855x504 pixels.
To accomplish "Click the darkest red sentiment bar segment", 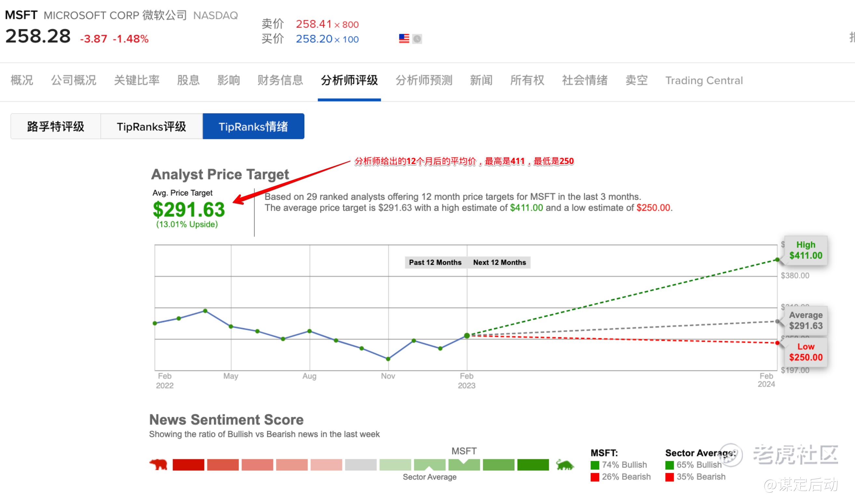I will click(x=188, y=465).
